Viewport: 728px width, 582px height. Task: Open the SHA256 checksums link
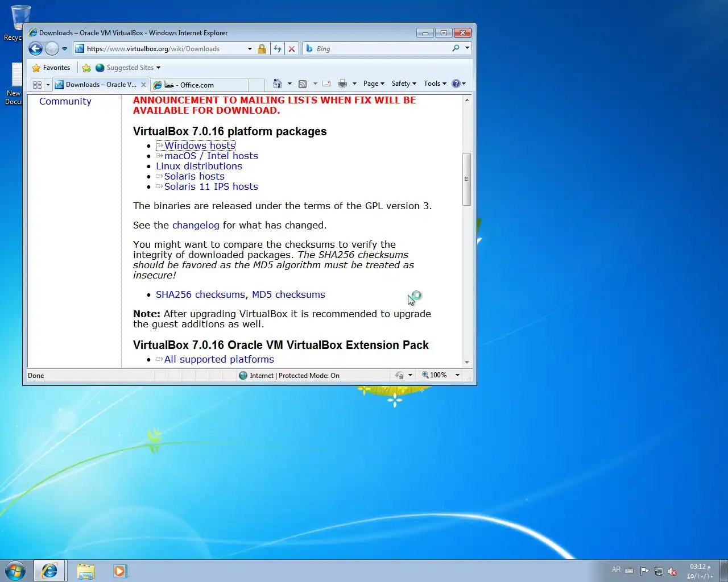click(x=200, y=294)
